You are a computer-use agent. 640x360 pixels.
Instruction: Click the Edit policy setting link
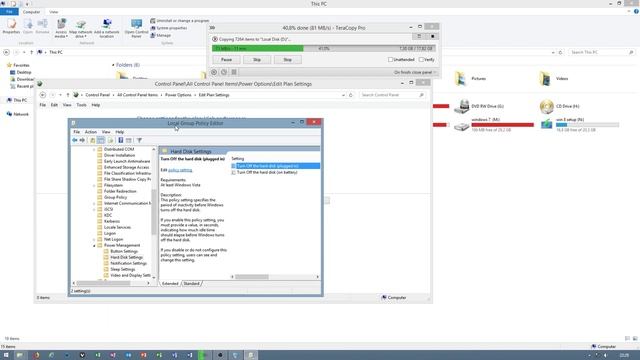[x=180, y=170]
